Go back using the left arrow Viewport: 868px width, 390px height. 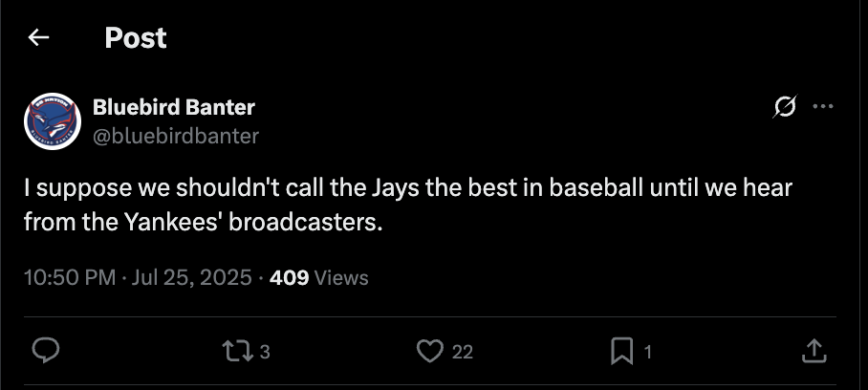click(x=38, y=37)
